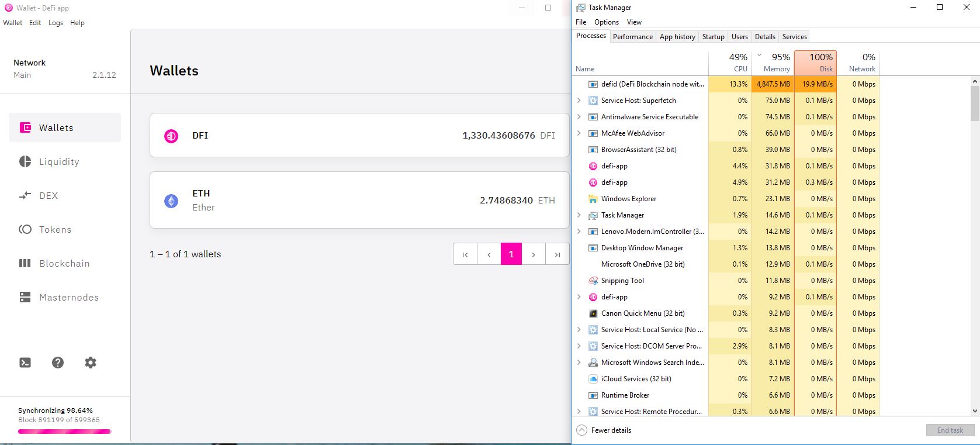
Task: Click the Ethereum coin logo
Action: point(171,201)
